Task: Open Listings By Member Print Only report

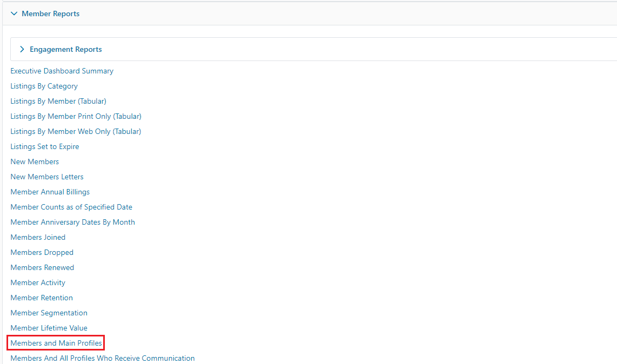Action: tap(76, 117)
